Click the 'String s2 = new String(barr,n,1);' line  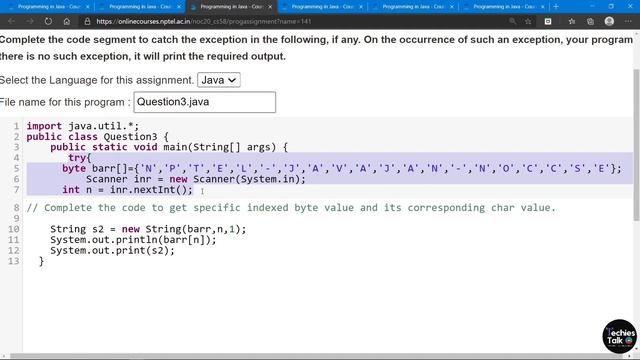pos(148,229)
